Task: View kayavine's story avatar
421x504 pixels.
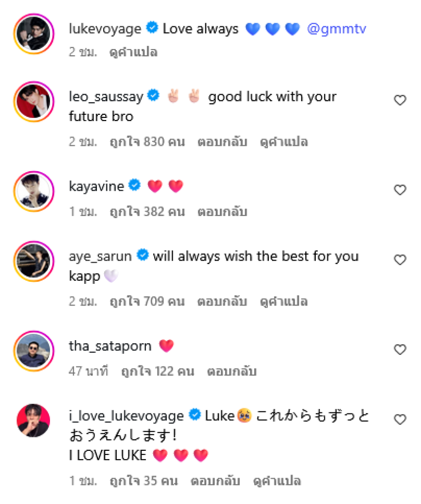Action: (x=34, y=190)
